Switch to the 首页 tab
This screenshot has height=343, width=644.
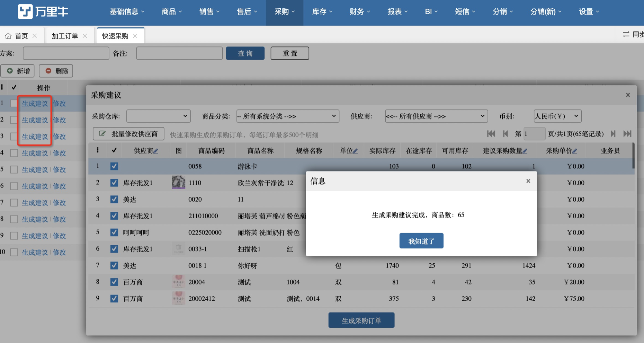(21, 36)
